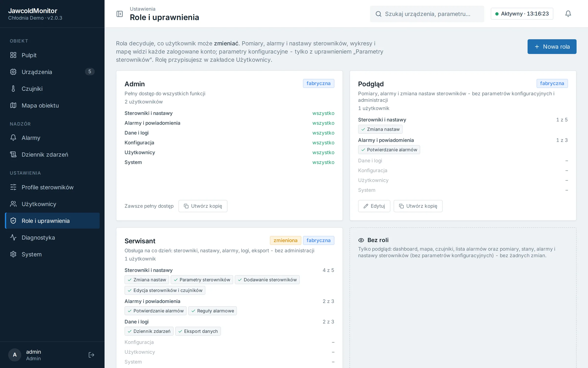Click the fabryczna badge on the Admin card
The height and width of the screenshot is (368, 588).
pyautogui.click(x=318, y=83)
